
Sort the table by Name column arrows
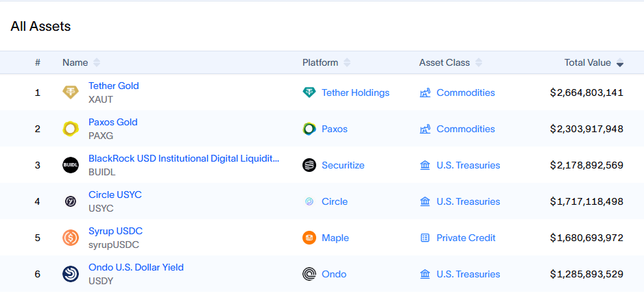click(x=97, y=63)
